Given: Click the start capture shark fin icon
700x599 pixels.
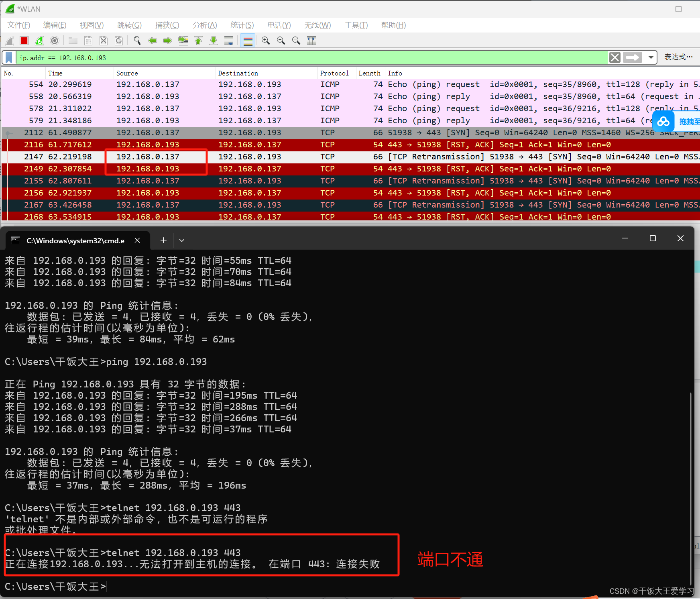Looking at the screenshot, I should coord(10,41).
